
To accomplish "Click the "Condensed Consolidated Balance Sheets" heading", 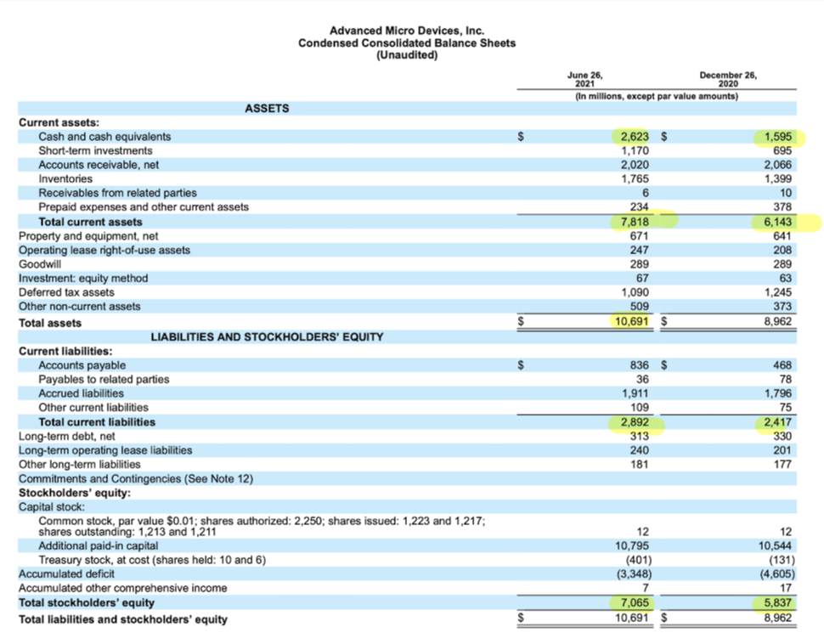I will click(407, 43).
